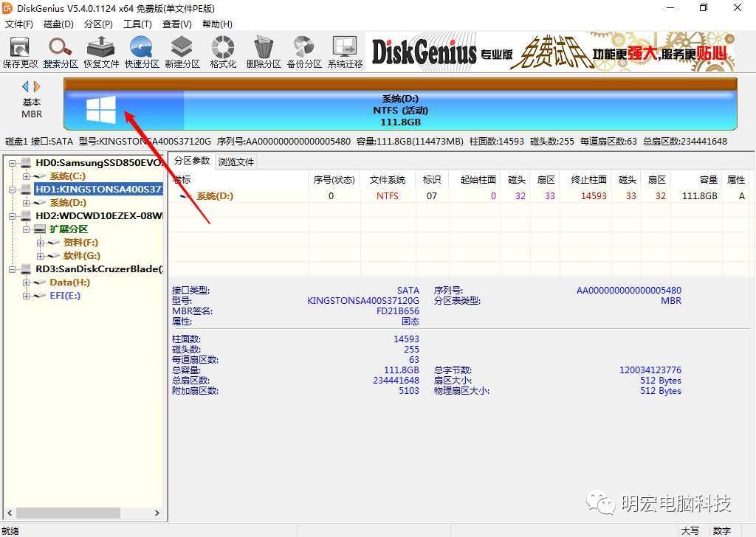The height and width of the screenshot is (537, 756).
Task: Select 扩展分区 in the disk tree
Action: click(69, 229)
